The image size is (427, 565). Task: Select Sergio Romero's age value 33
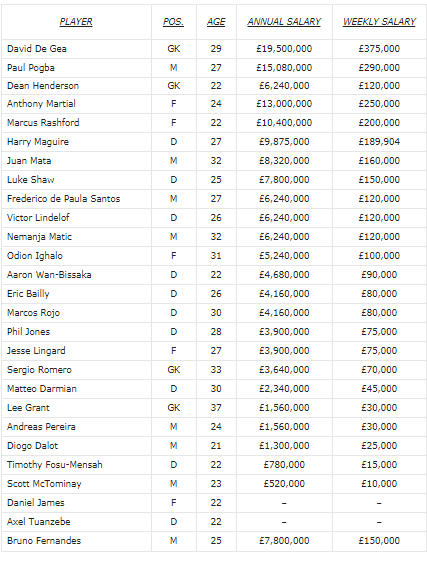pos(216,370)
